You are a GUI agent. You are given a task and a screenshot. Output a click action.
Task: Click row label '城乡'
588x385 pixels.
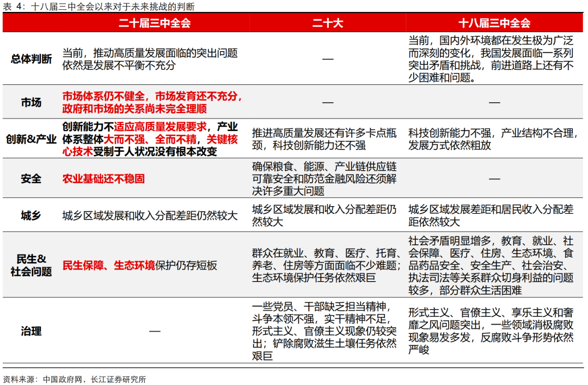pos(31,216)
